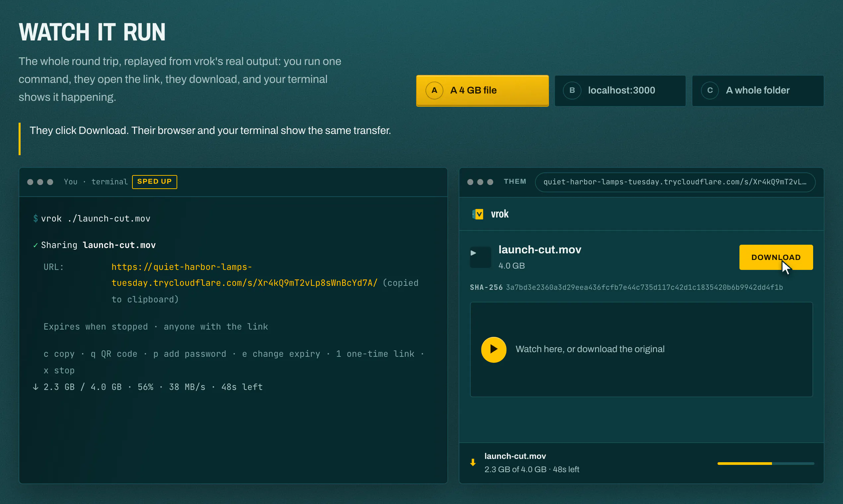Click the circled C badge on folder tab
This screenshot has width=843, height=504.
(x=710, y=90)
